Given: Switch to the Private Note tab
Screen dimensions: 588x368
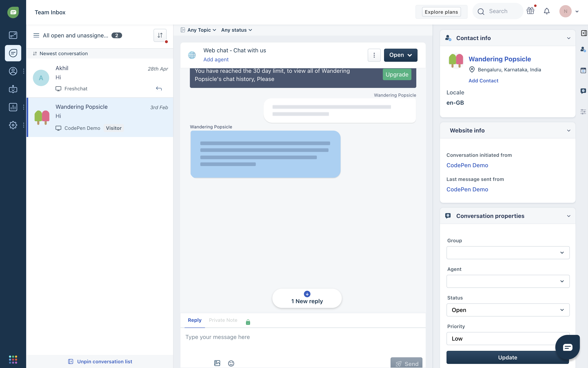Looking at the screenshot, I should coord(223,320).
